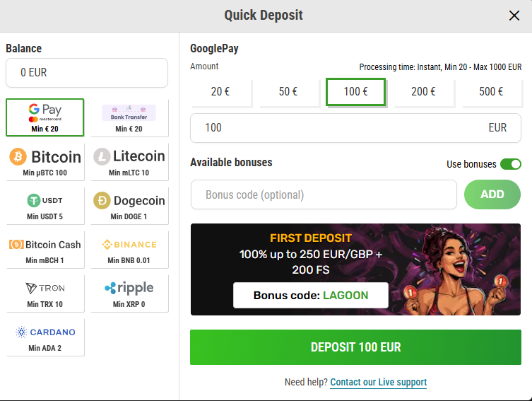The image size is (532, 401).
Task: Pick Litecoin payment method
Action: [x=129, y=161]
